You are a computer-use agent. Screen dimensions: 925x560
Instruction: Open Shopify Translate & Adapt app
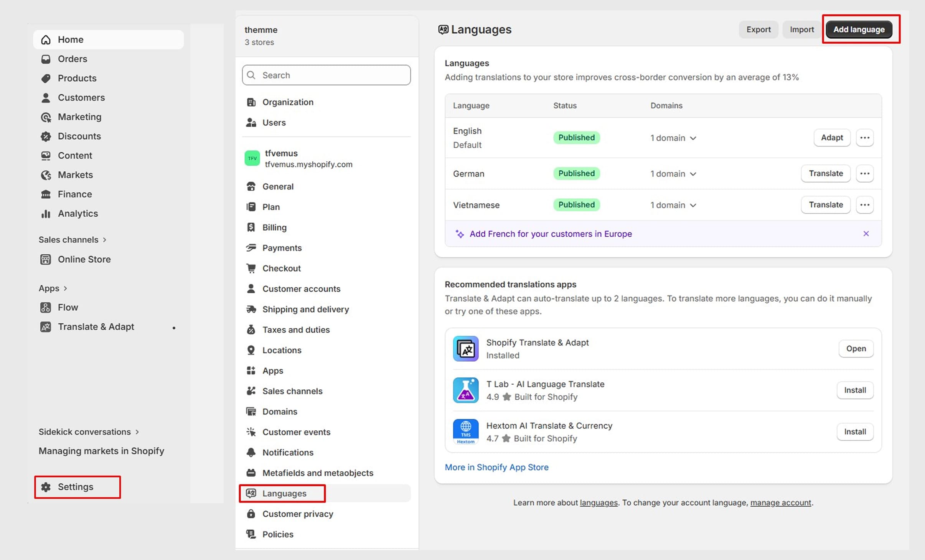[x=856, y=349]
